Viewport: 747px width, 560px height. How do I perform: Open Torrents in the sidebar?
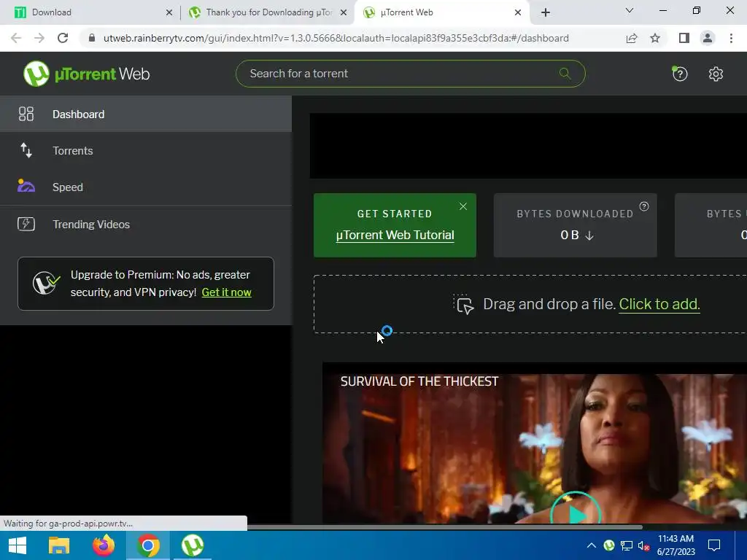(x=146, y=150)
